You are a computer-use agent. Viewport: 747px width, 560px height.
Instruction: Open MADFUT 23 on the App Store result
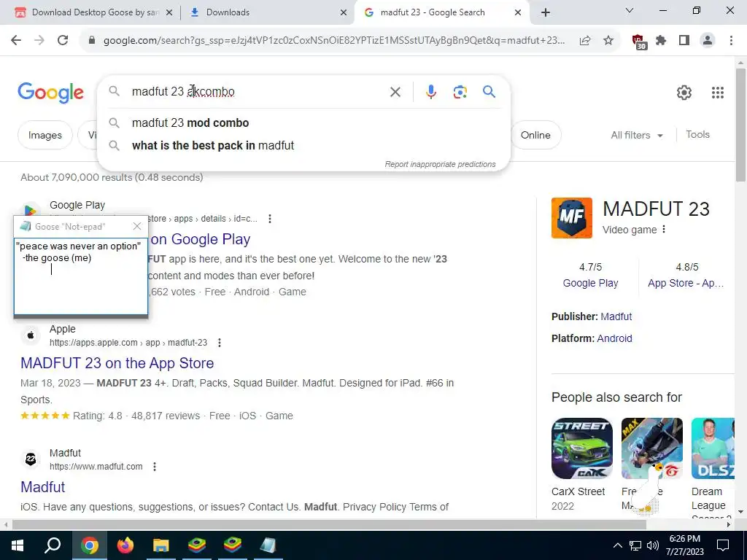(117, 363)
